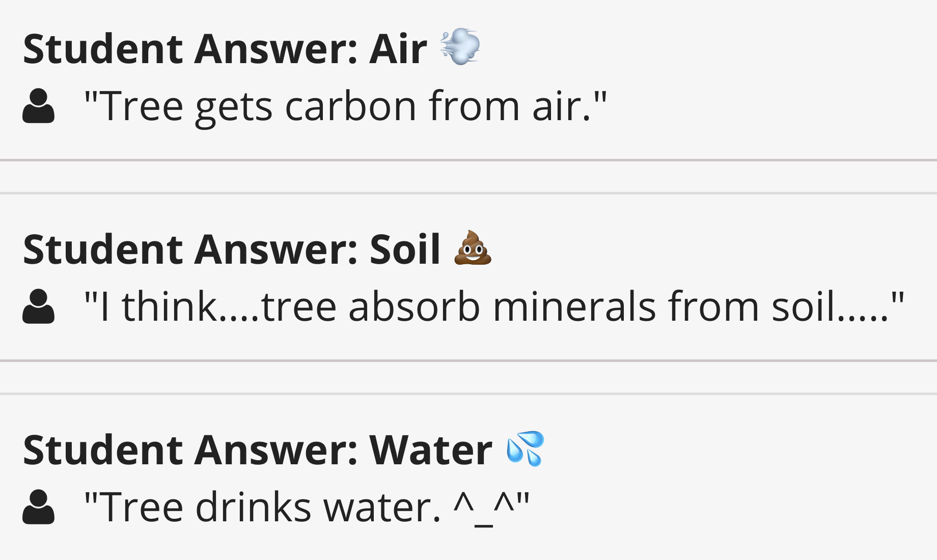Open the Student Answer: Soil heading
This screenshot has width=937, height=560.
258,249
